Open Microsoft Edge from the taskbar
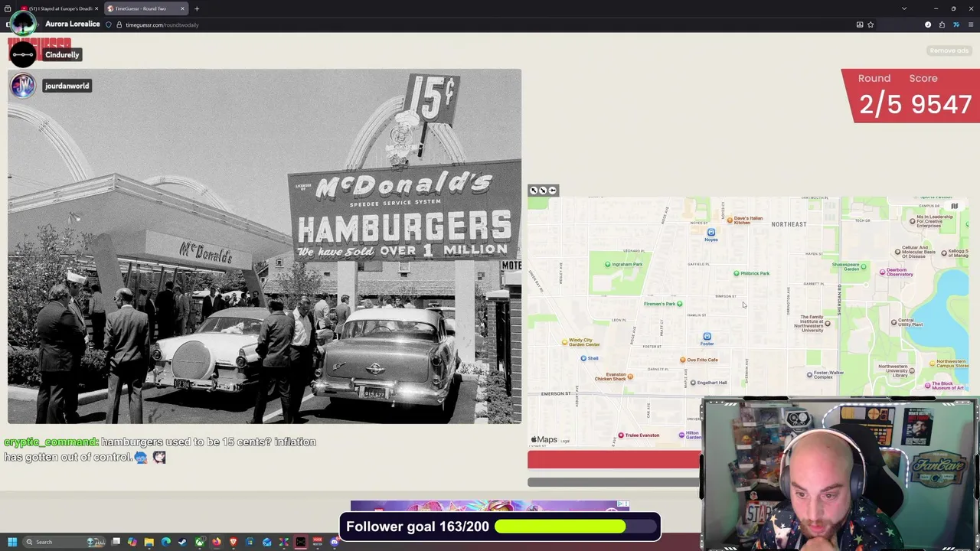Viewport: 980px width, 551px height. [x=166, y=542]
